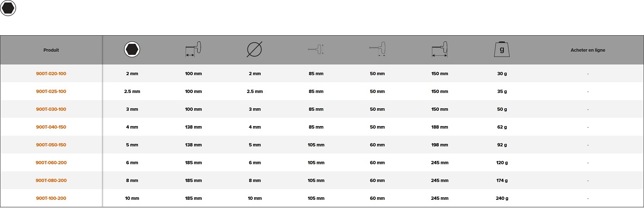The image size is (644, 208).
Task: Click the total length dimension icon
Action: (439, 49)
